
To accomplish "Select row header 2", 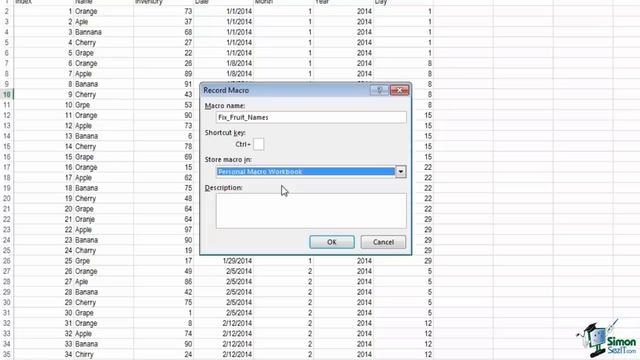I will (7, 11).
